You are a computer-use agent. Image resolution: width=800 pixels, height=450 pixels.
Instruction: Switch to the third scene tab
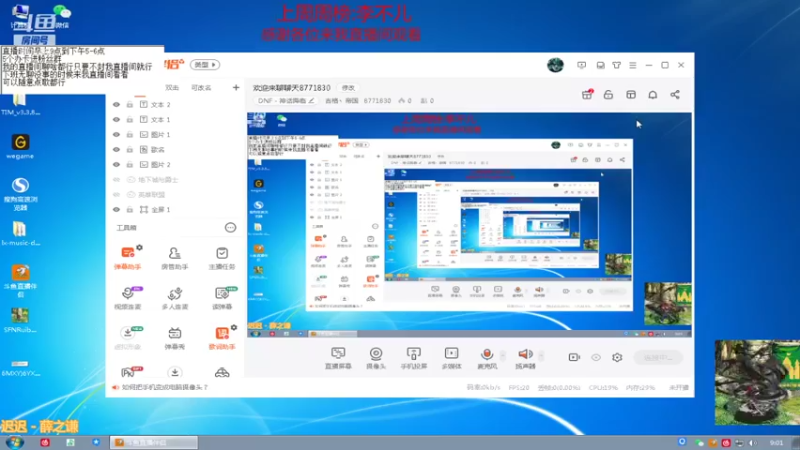click(201, 88)
